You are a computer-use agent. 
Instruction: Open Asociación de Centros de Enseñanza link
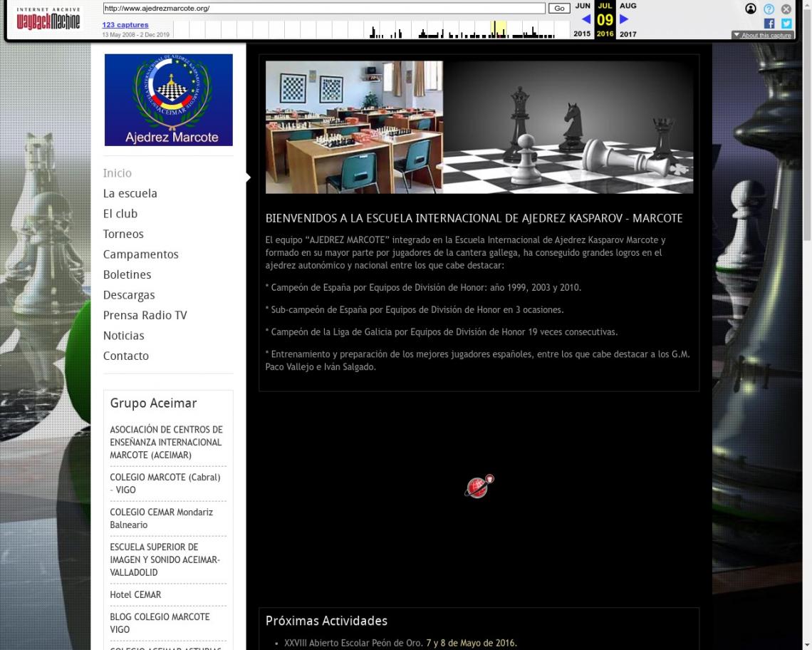point(166,442)
